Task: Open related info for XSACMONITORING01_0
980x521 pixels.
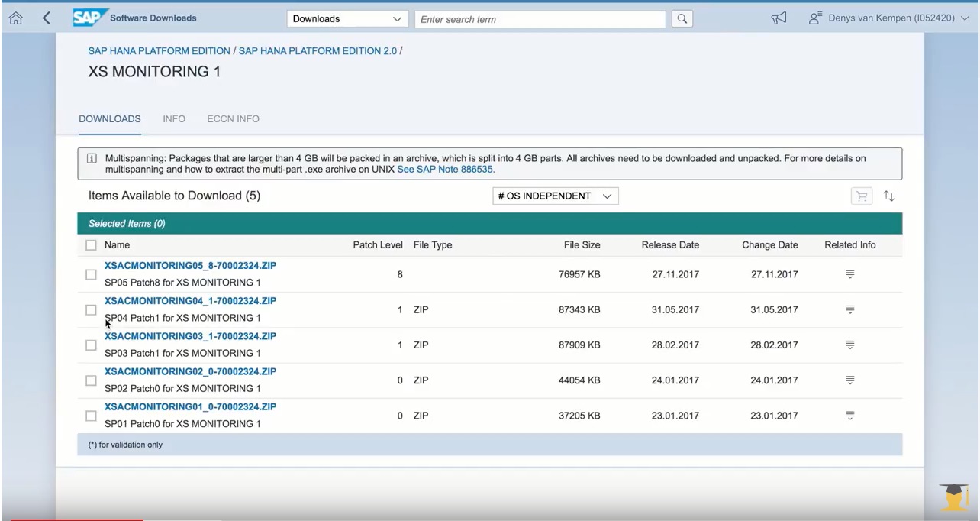Action: coord(850,416)
